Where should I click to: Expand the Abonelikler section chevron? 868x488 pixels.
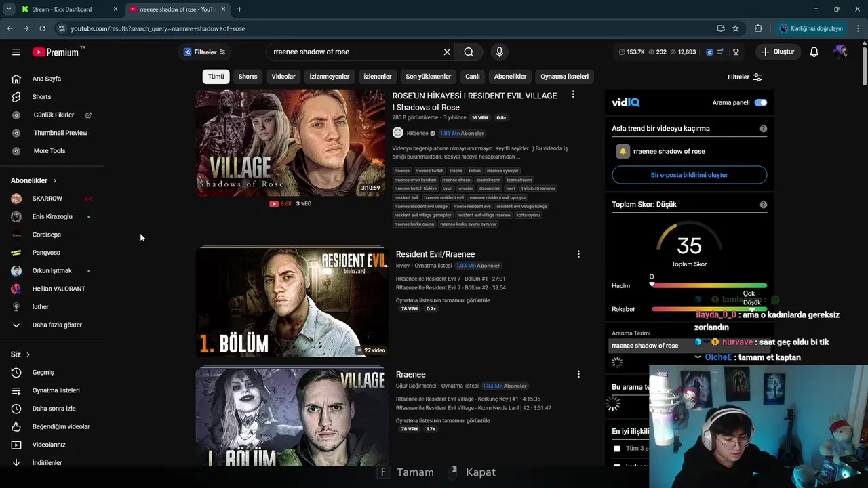[x=55, y=181]
